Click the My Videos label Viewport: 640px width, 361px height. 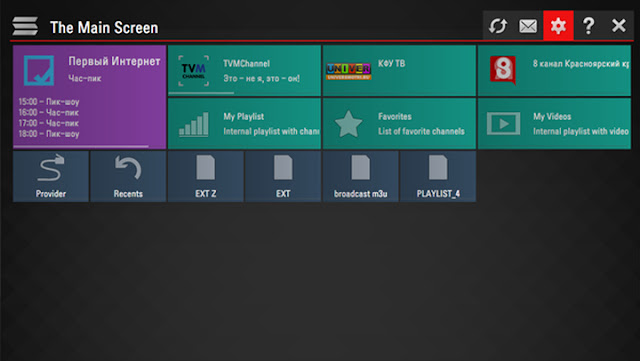(552, 116)
